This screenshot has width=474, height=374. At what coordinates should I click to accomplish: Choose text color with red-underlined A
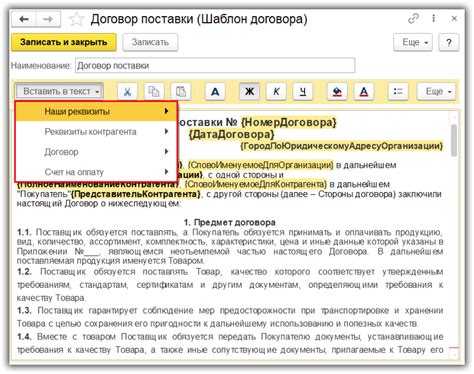[x=364, y=91]
